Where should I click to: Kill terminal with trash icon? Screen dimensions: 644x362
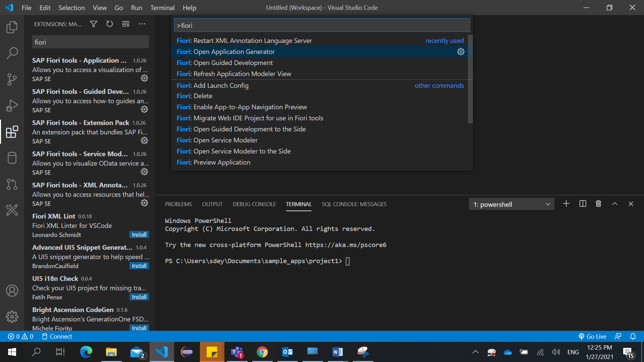coord(598,204)
